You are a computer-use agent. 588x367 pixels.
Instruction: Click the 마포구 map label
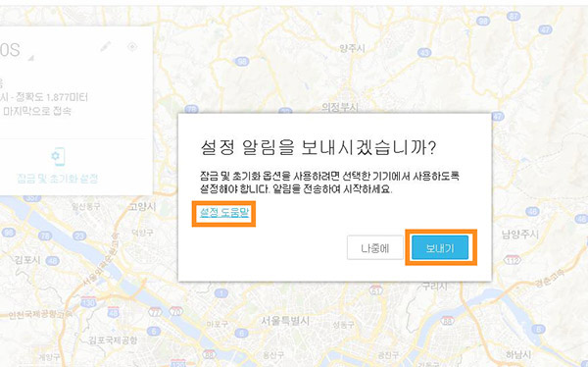coord(217,324)
